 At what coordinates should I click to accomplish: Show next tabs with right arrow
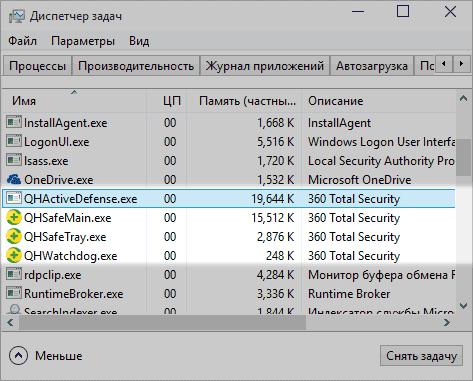[461, 63]
